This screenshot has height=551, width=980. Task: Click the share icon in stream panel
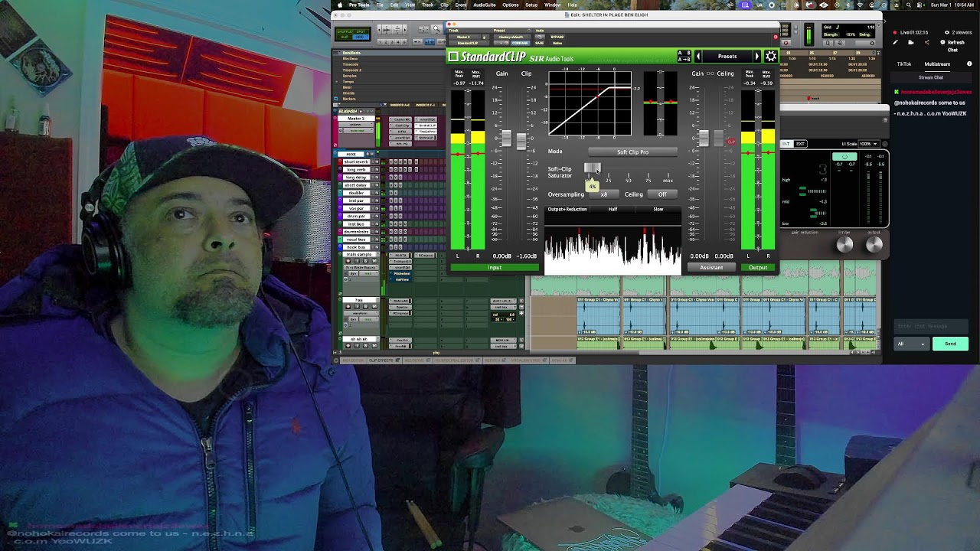[927, 42]
